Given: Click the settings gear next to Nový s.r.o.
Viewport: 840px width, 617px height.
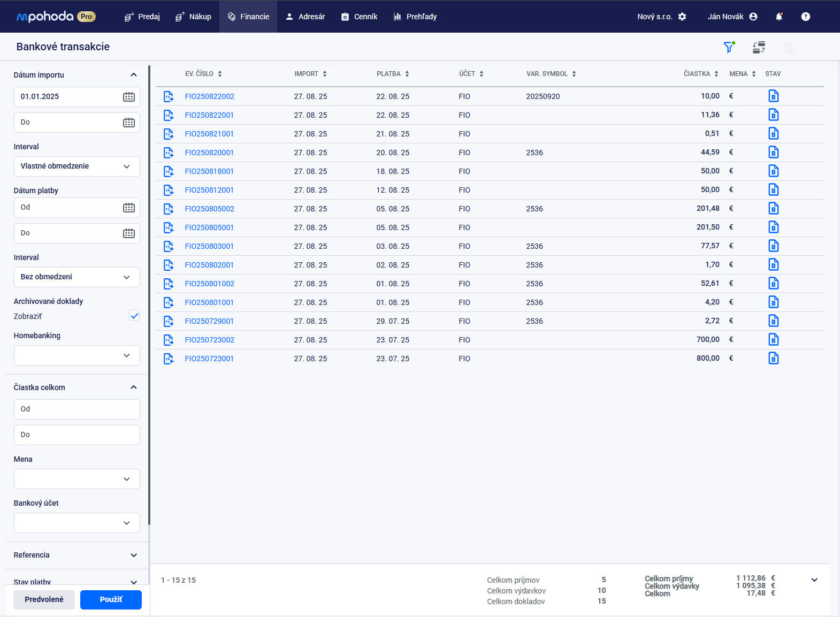Looking at the screenshot, I should (682, 17).
